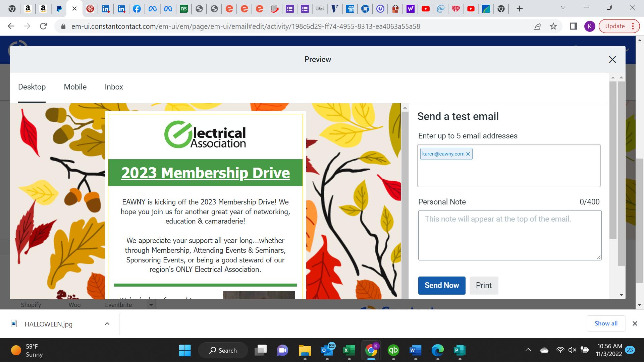The image size is (644, 362).
Task: Click inside the Personal Note text area
Action: click(509, 235)
